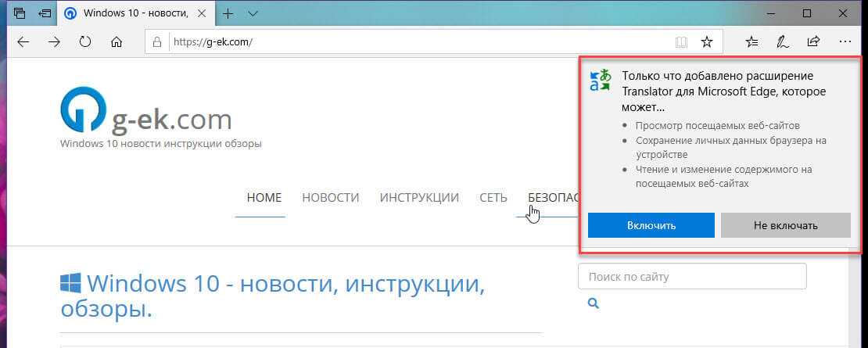Click tagline Windows 10 новости инструкции обзоры
This screenshot has height=348, width=868.
160,144
